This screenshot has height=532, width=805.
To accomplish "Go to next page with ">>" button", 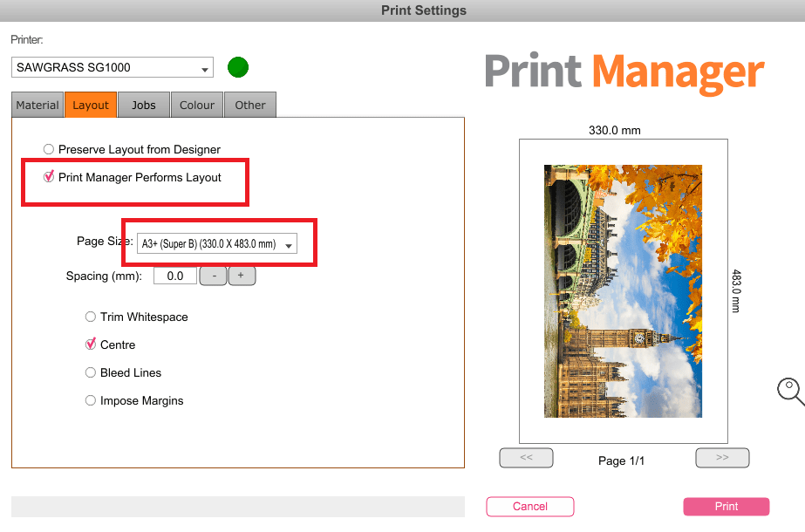I will 722,457.
